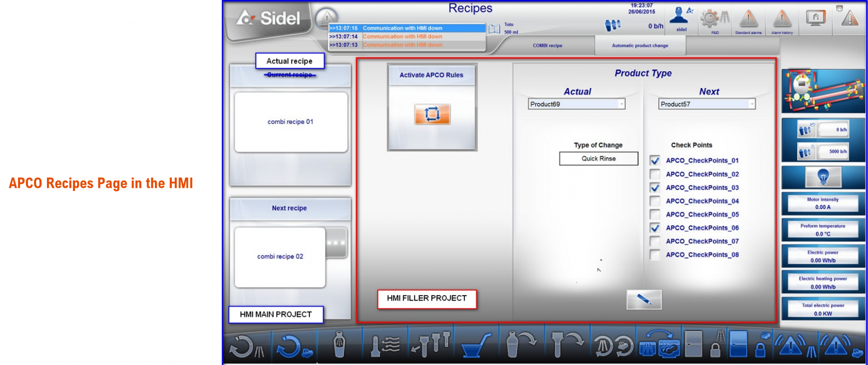The width and height of the screenshot is (868, 365).
Task: Uncheck APCO_CheckPoints_06 checkbox
Action: [x=654, y=228]
